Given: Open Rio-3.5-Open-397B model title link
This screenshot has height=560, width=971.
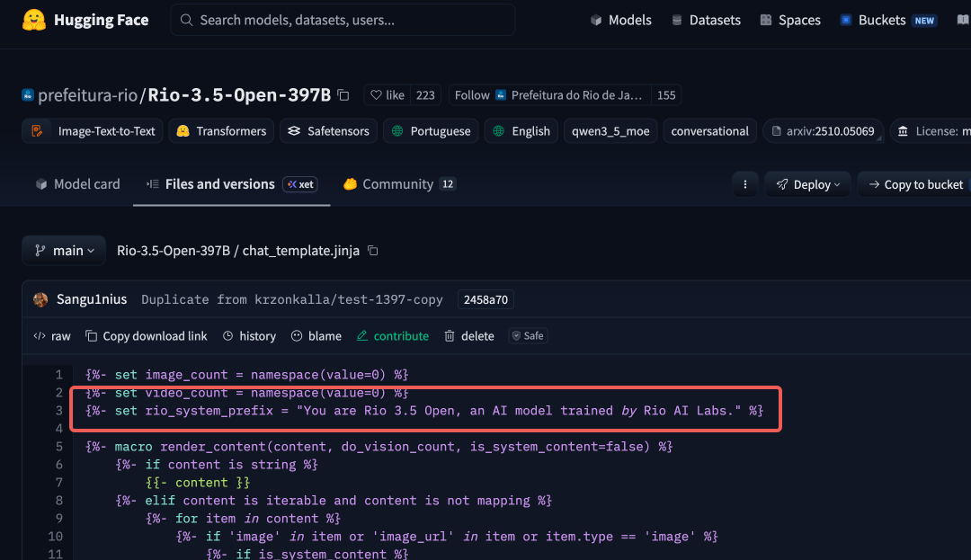Looking at the screenshot, I should 239,94.
